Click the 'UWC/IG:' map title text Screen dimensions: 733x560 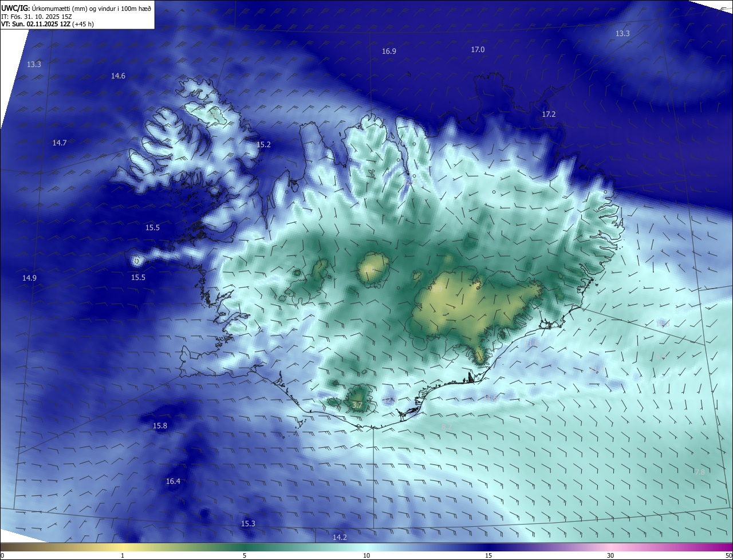(x=15, y=9)
